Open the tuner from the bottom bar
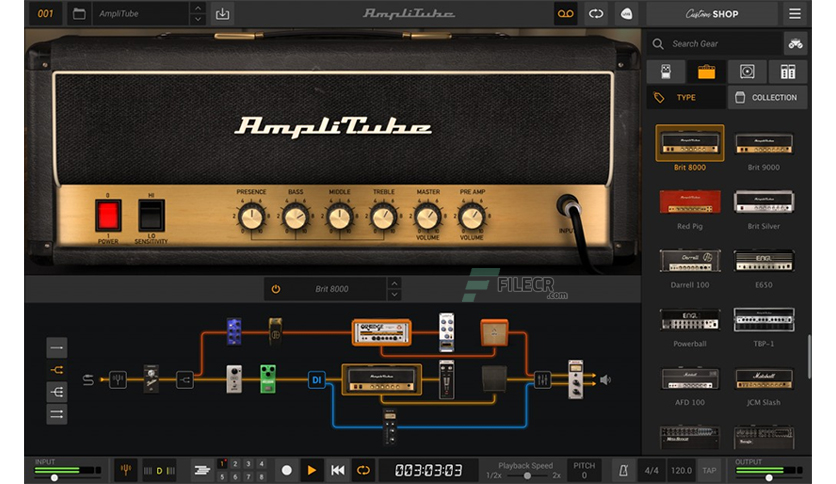The height and width of the screenshot is (484, 836). [125, 470]
